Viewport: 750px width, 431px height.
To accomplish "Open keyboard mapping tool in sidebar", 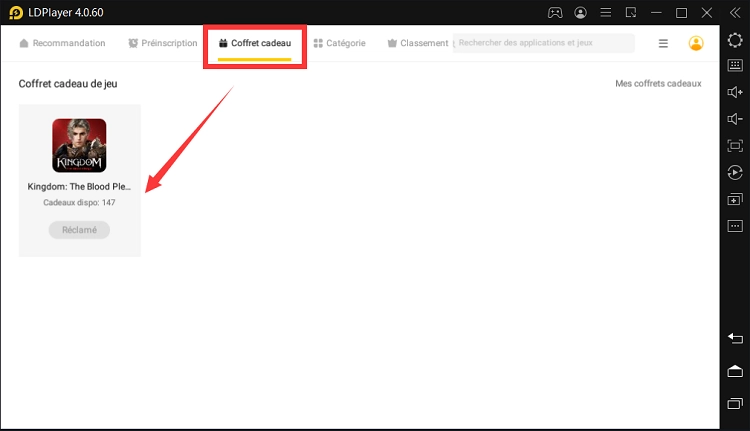I will (735, 66).
